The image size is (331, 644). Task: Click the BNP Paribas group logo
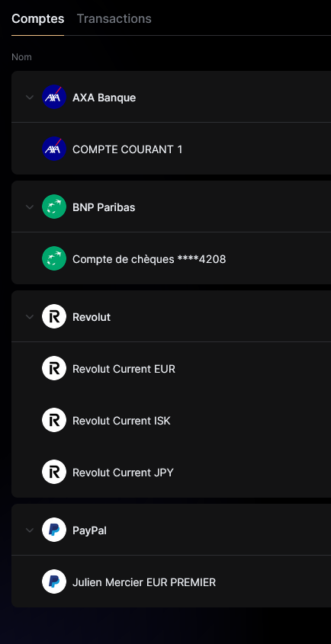(54, 207)
